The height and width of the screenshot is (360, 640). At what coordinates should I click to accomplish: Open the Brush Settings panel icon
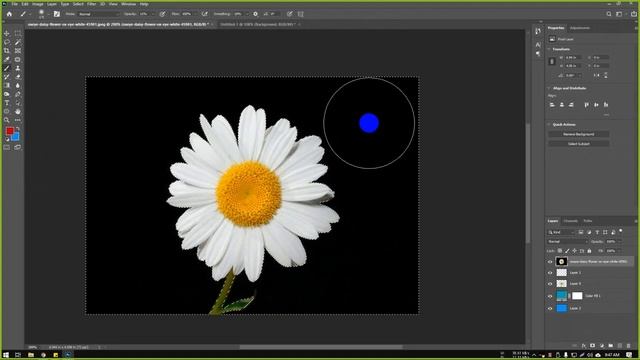[x=57, y=14]
